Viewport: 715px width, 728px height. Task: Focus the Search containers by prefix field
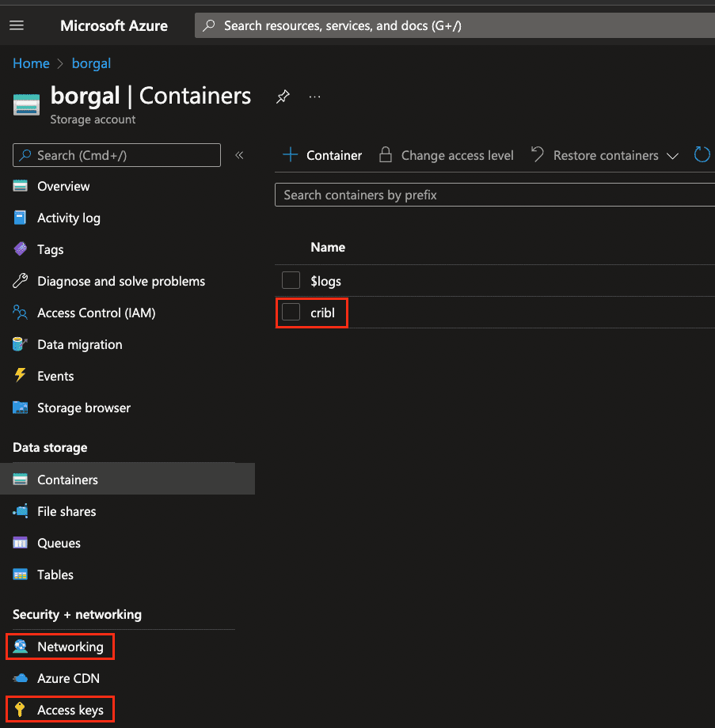coord(491,195)
